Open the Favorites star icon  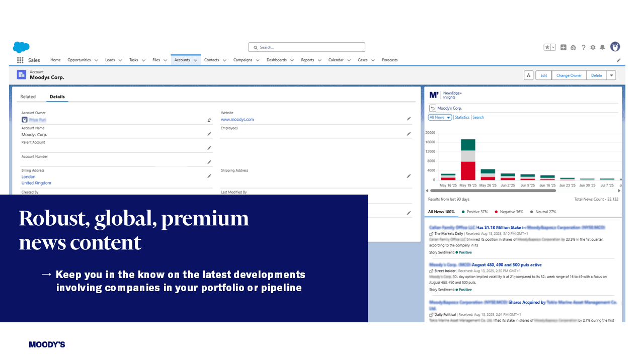(x=547, y=47)
